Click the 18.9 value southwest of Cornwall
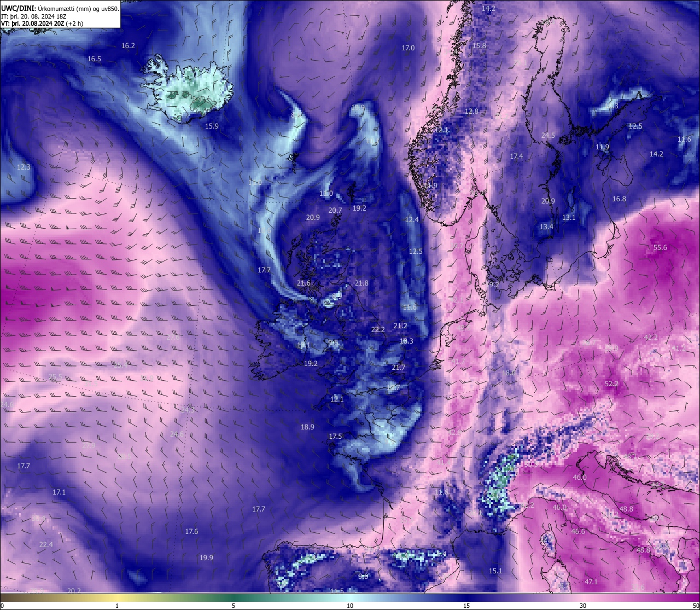 [x=307, y=427]
